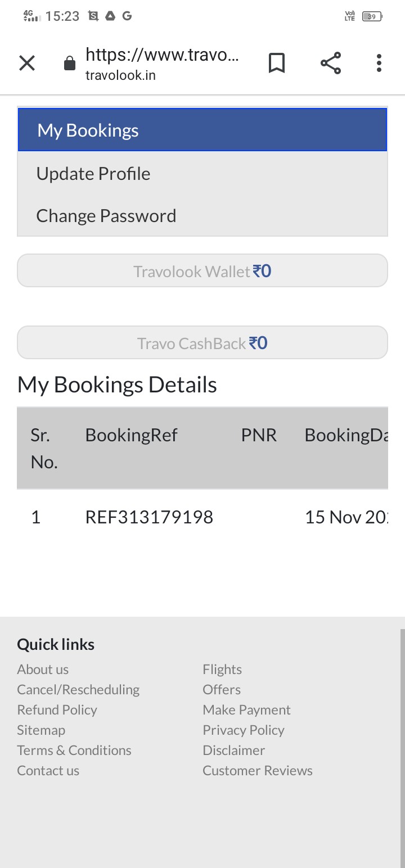The width and height of the screenshot is (405, 868).
Task: Go to Make Payment link
Action: tap(246, 710)
